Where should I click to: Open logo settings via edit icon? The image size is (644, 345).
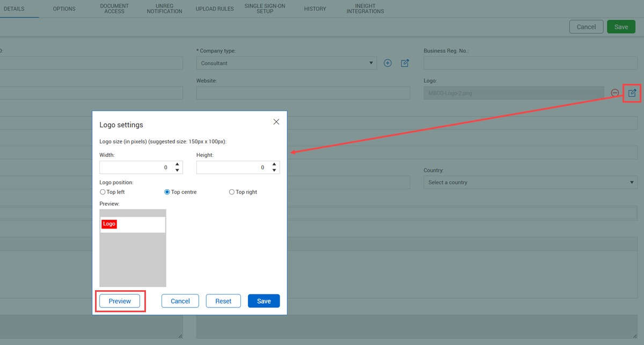(632, 93)
